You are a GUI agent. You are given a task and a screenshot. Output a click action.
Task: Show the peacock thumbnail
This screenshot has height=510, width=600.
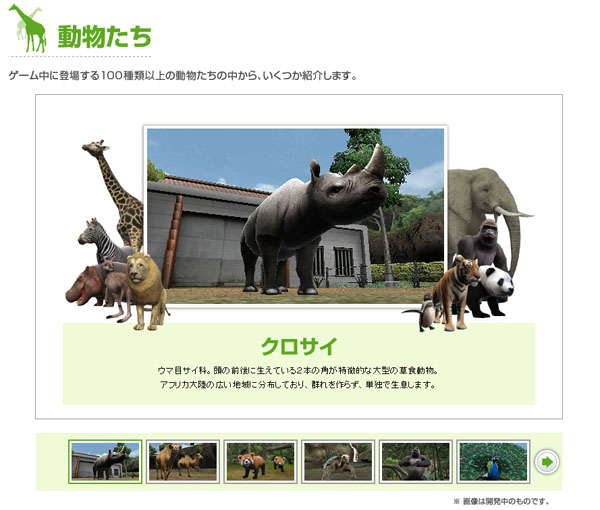point(493,461)
